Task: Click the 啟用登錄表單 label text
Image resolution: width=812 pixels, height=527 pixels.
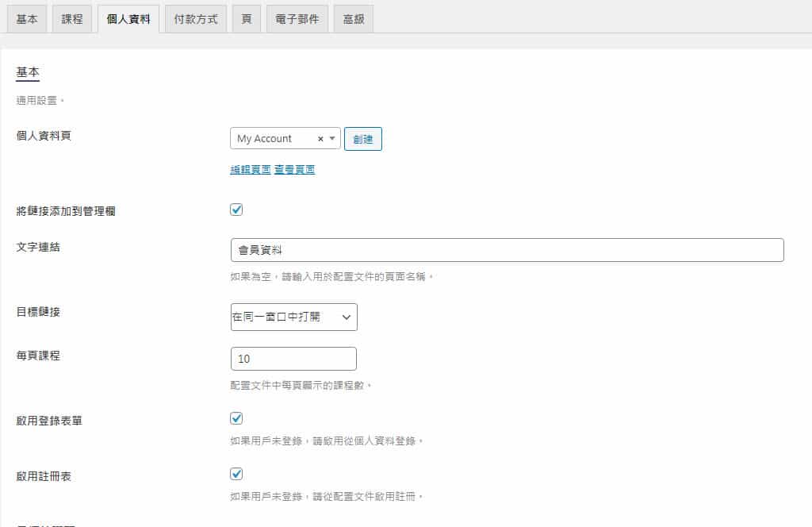Action: pos(49,421)
